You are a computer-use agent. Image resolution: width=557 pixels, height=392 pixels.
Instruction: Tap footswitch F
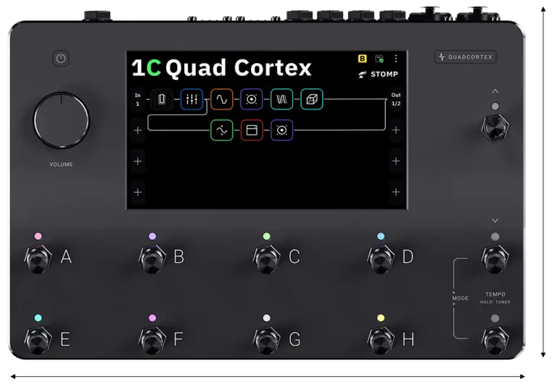pyautogui.click(x=152, y=340)
